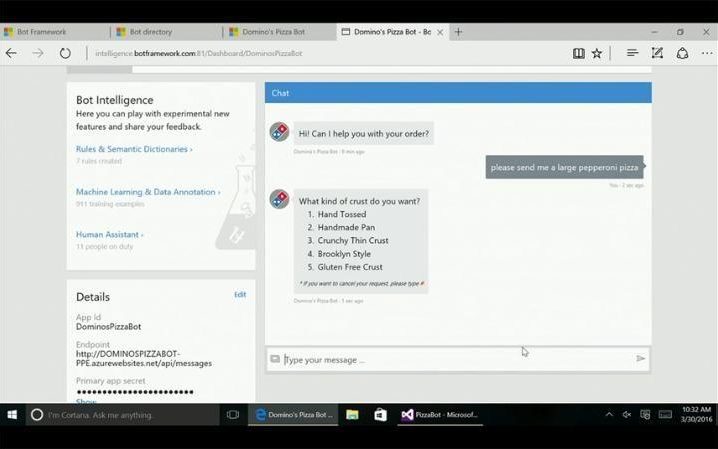Screen dimensions: 718x449
Task: Click the Cortana search box
Action: tap(123, 415)
